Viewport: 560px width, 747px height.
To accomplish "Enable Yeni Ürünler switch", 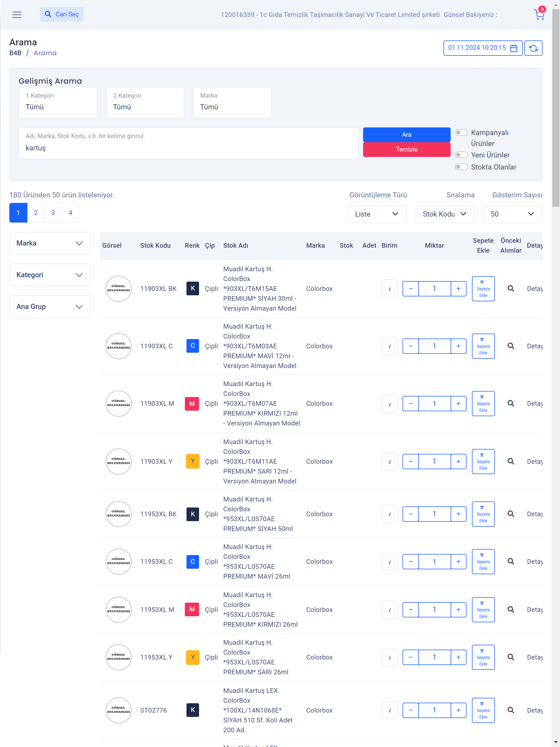I will (x=461, y=155).
